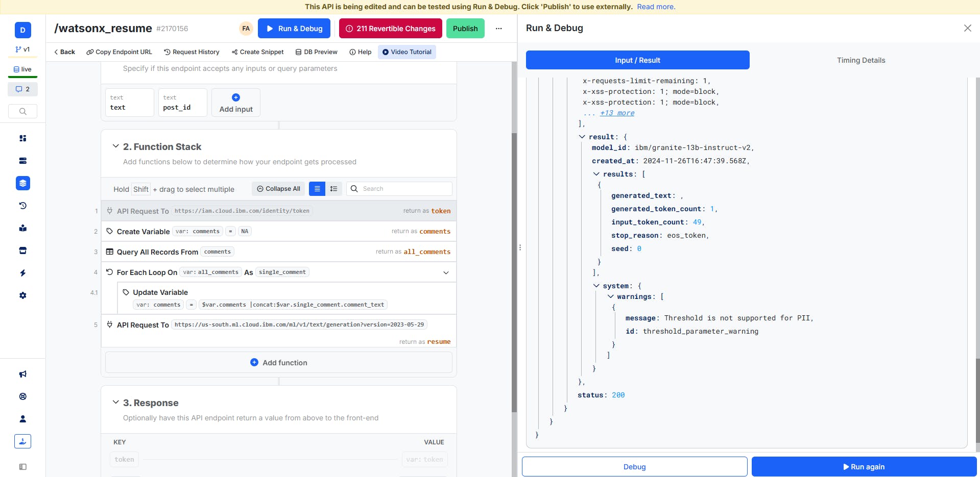980x477 pixels.
Task: Toggle the live data source indicator
Action: [22, 69]
